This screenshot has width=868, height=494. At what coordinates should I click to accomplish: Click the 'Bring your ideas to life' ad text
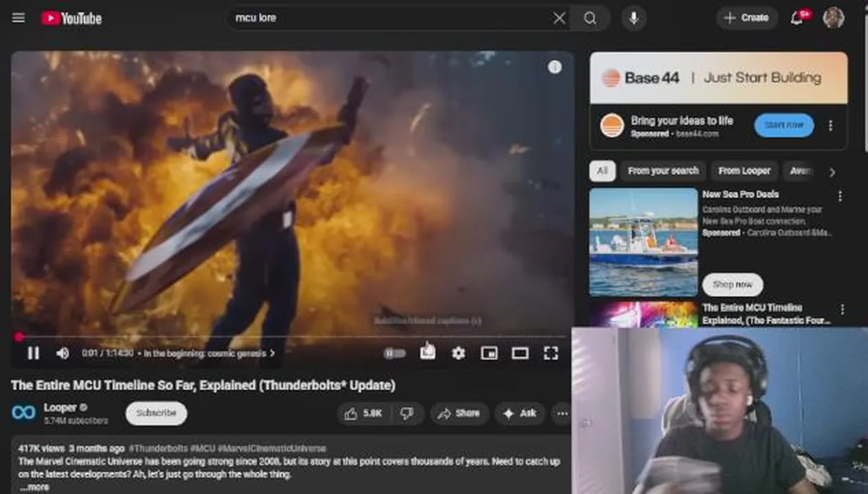[x=682, y=121]
